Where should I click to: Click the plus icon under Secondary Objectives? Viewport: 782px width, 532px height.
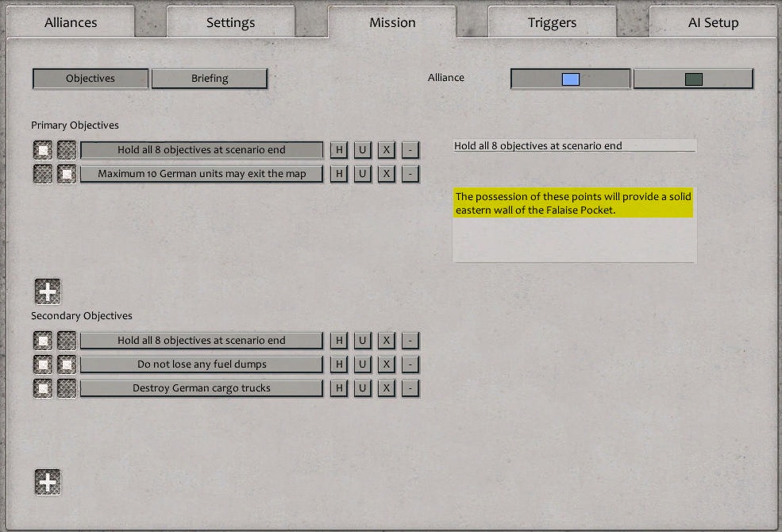pos(47,481)
